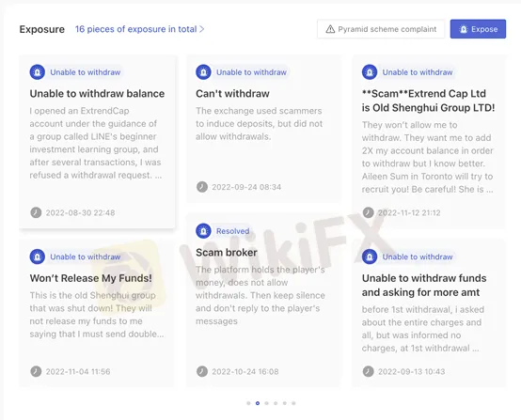The height and width of the screenshot is (420, 521).
Task: Click alarm icon on 'Can't withdraw' card
Action: pos(203,72)
